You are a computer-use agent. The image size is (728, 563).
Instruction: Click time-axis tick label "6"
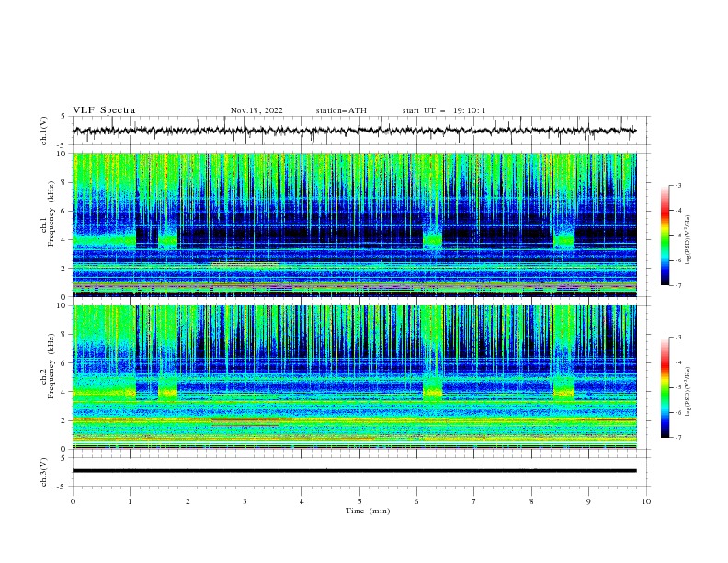pos(416,501)
